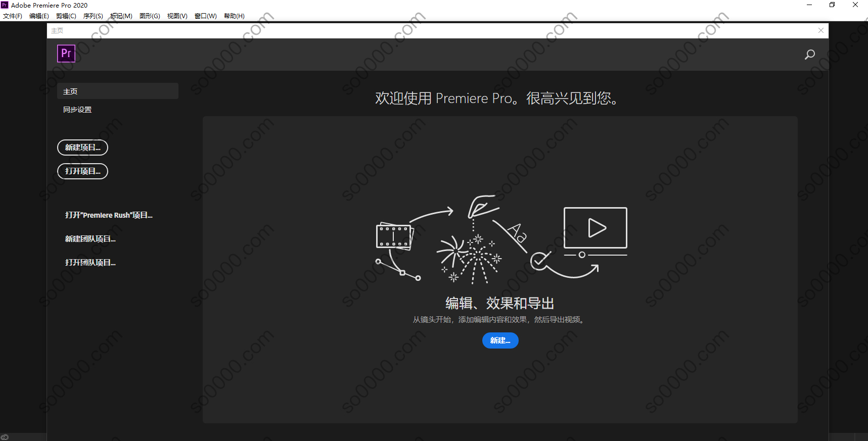Screen dimensions: 868x441
Task: Select the 主页 sidebar item
Action: [x=118, y=91]
